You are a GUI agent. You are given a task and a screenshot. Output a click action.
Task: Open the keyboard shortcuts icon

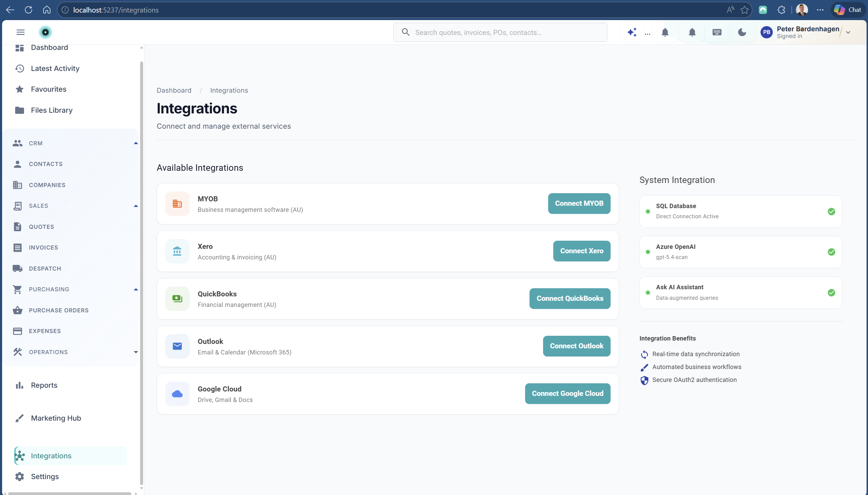click(x=717, y=32)
